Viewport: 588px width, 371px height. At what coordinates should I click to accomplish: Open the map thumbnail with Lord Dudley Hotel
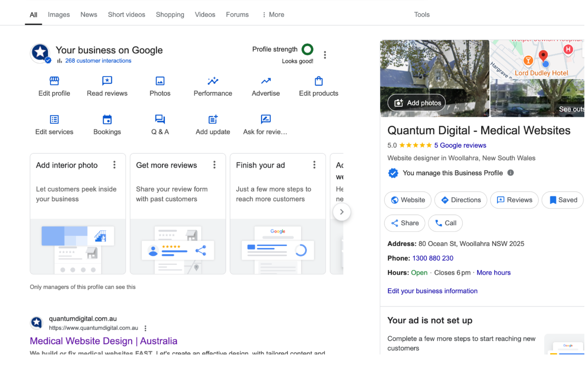pos(537,59)
